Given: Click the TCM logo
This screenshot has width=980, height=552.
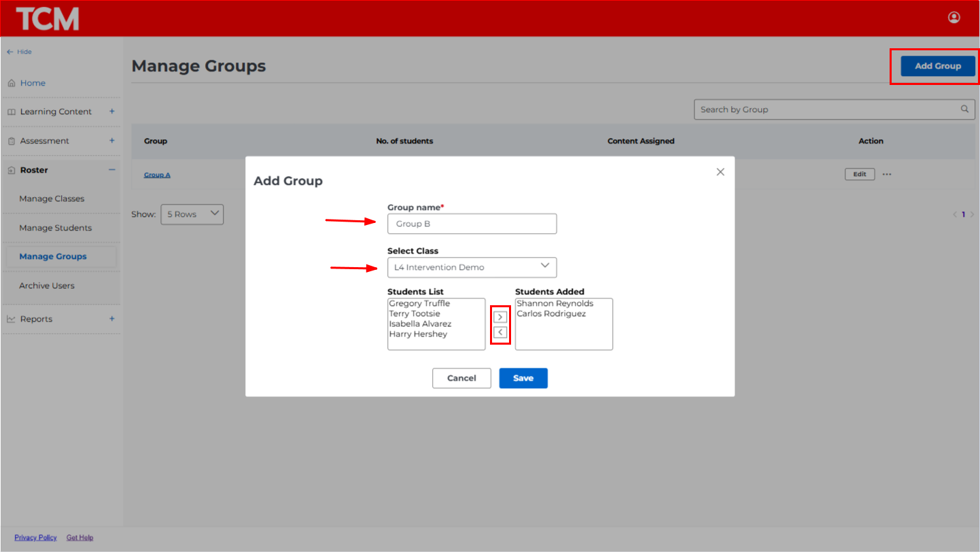Looking at the screenshot, I should pyautogui.click(x=48, y=19).
